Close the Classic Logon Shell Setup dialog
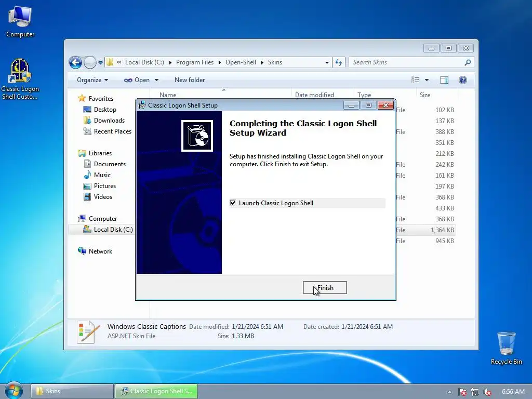 click(386, 105)
